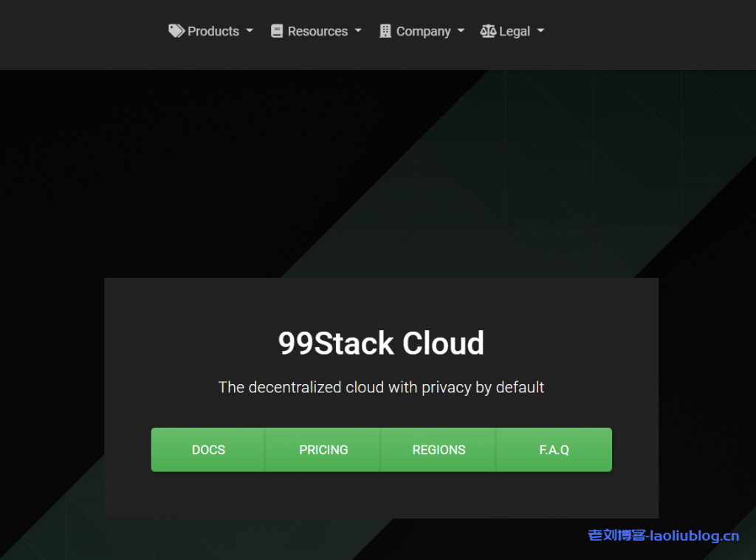The height and width of the screenshot is (560, 756).
Task: Click the book icon beside Resources
Action: 277,31
